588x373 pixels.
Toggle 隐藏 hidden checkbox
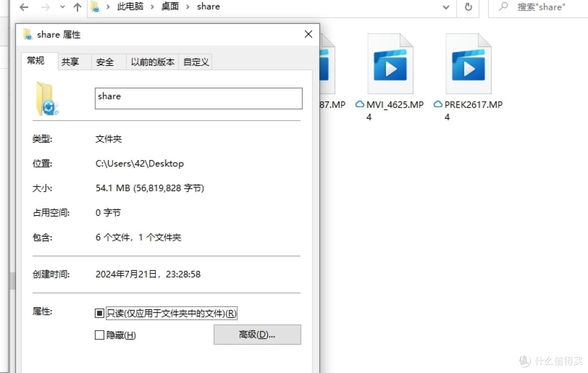click(x=100, y=335)
